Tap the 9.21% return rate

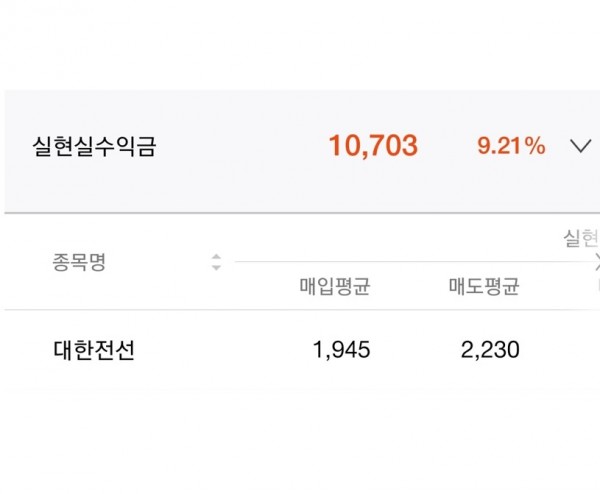511,146
